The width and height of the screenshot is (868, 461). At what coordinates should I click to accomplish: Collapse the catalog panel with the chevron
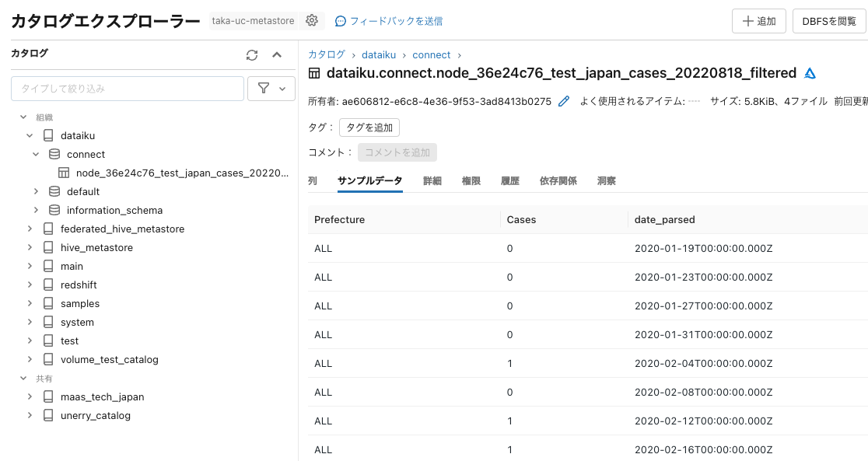tap(276, 54)
